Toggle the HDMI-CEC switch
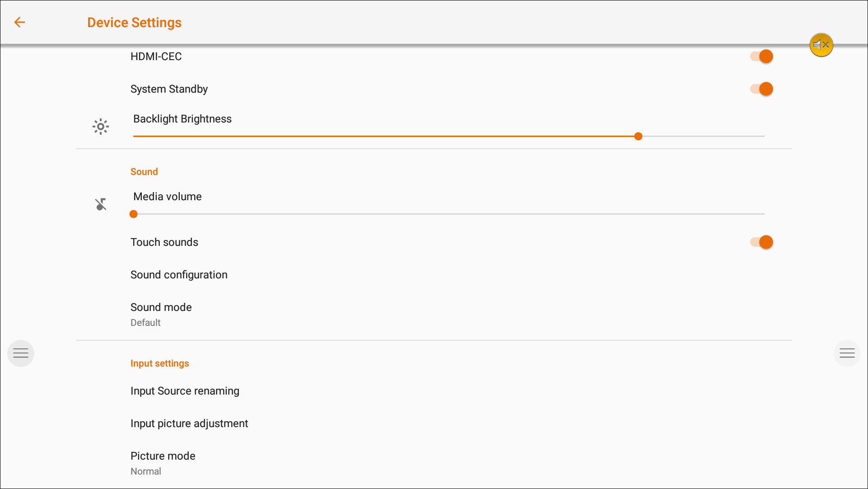868x489 pixels. (x=762, y=56)
